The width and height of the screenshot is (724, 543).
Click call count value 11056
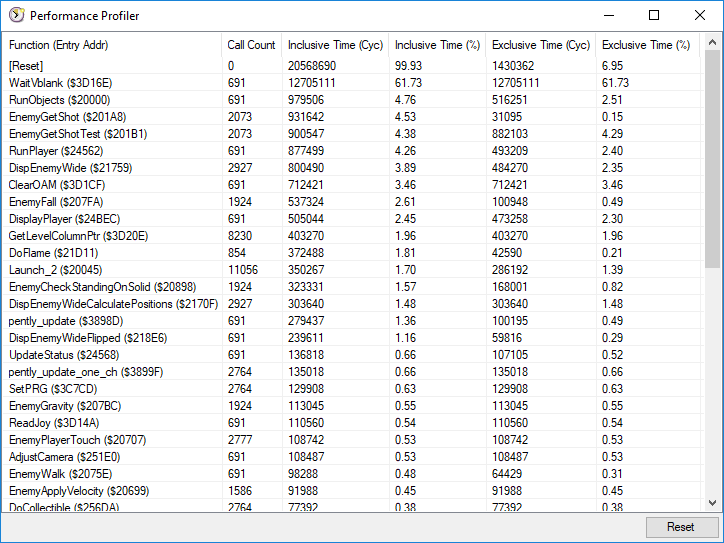[243, 270]
